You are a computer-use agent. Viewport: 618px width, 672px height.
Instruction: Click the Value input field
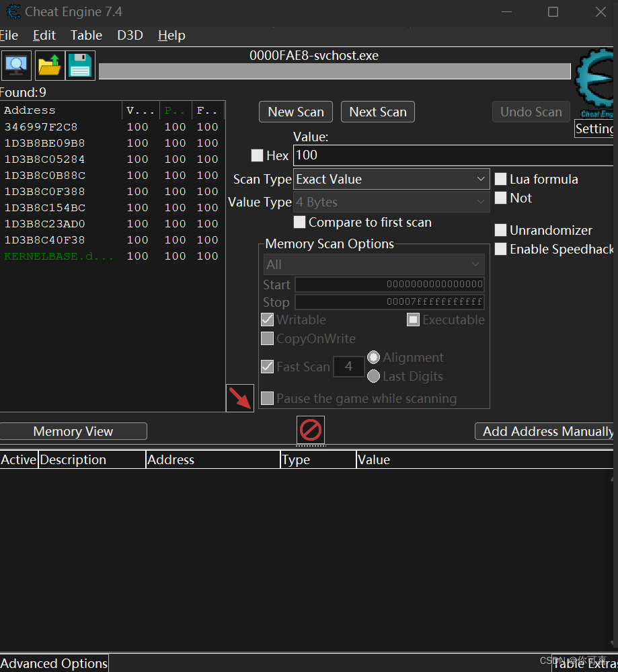tap(453, 155)
